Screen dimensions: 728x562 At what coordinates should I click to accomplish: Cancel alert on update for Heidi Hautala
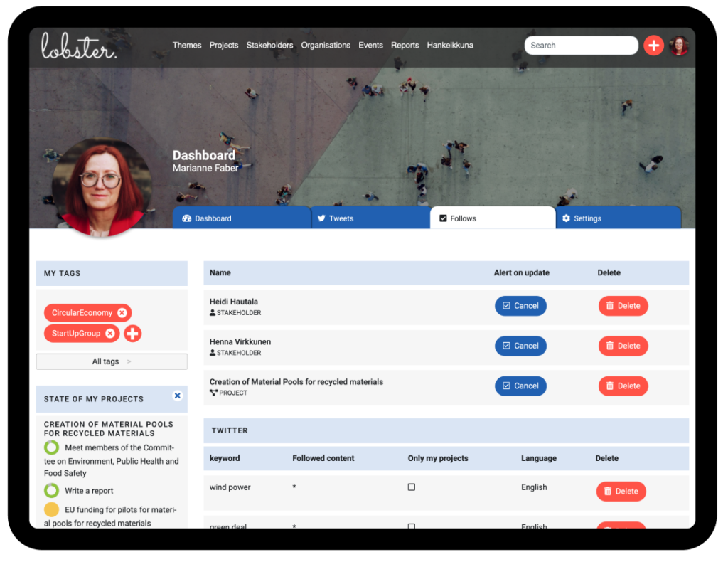[x=520, y=306]
